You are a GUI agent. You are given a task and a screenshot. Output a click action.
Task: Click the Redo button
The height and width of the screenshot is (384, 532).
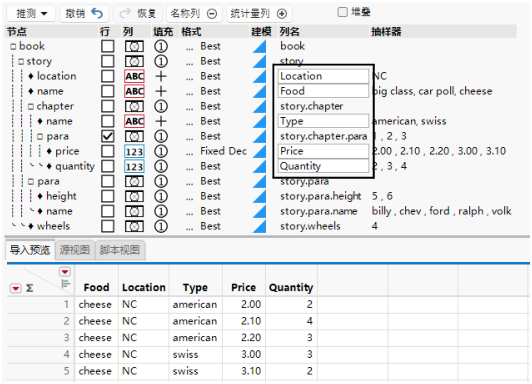pos(137,14)
